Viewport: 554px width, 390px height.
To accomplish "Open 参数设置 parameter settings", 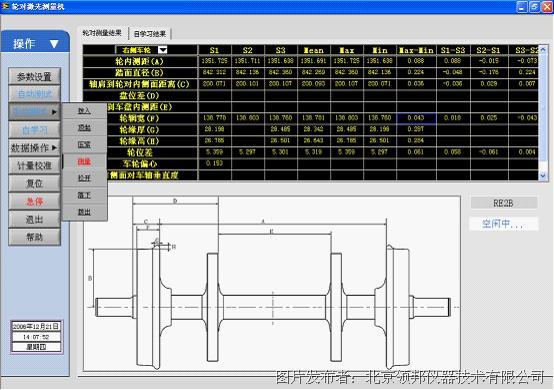I will 34,77.
